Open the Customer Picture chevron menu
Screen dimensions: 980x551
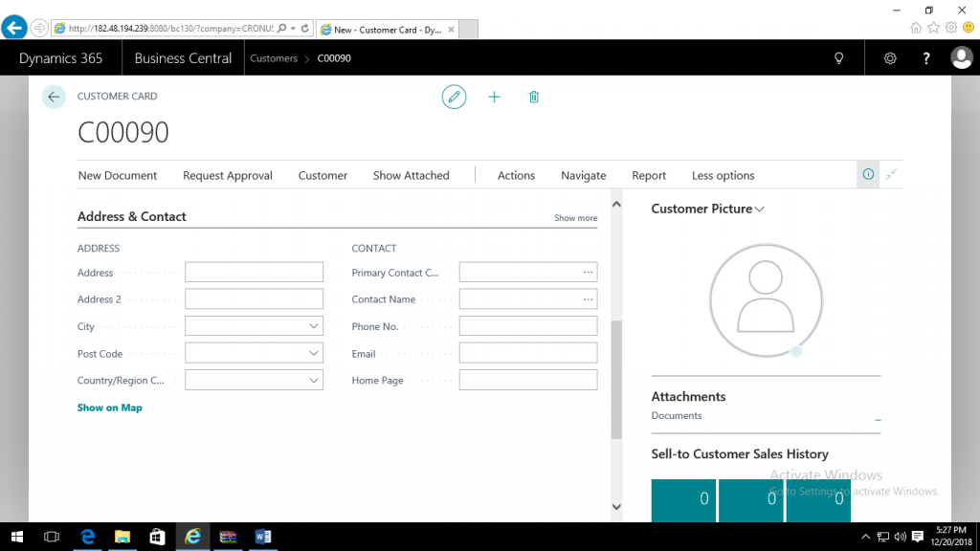coord(759,209)
